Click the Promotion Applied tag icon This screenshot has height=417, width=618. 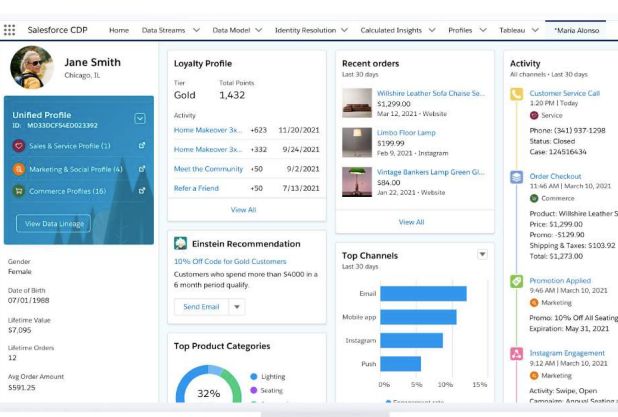[x=516, y=281]
